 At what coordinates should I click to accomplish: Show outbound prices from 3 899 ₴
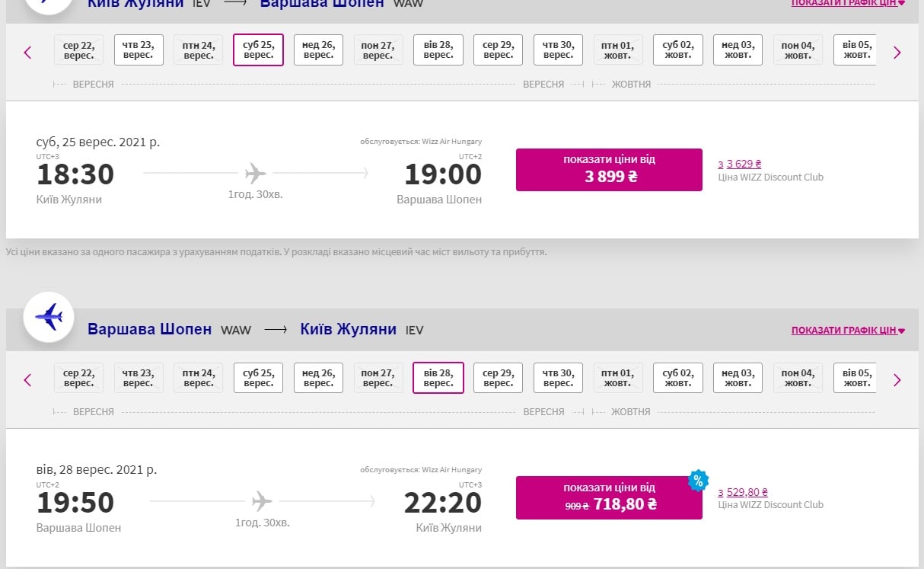[x=609, y=170]
